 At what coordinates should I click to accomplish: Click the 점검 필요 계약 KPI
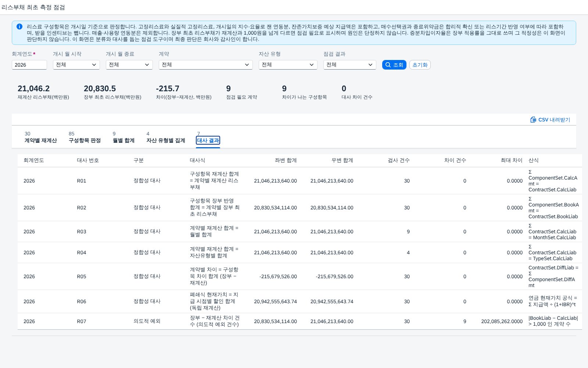click(x=242, y=92)
